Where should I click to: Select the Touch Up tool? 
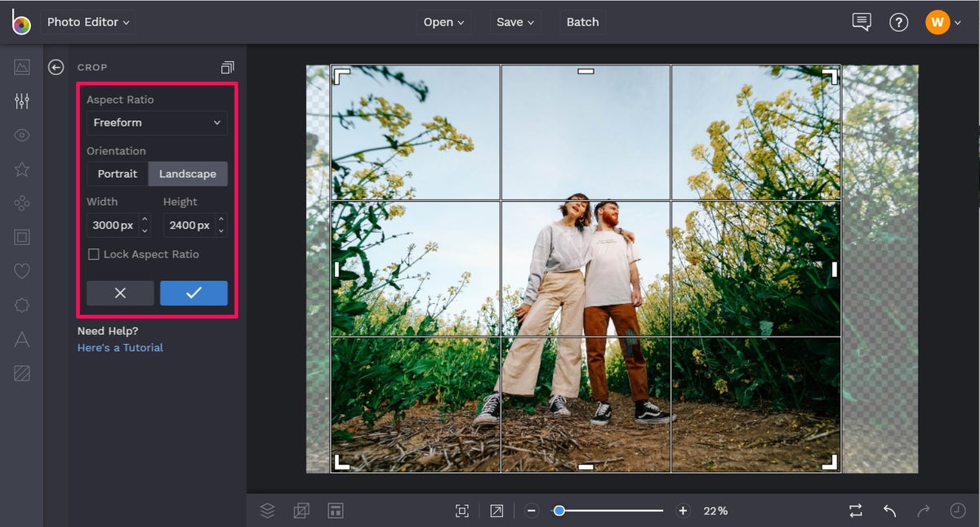(21, 135)
